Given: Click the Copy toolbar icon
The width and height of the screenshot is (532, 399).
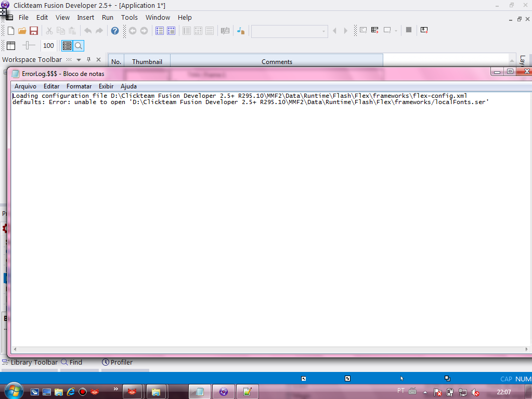Looking at the screenshot, I should (x=61, y=31).
